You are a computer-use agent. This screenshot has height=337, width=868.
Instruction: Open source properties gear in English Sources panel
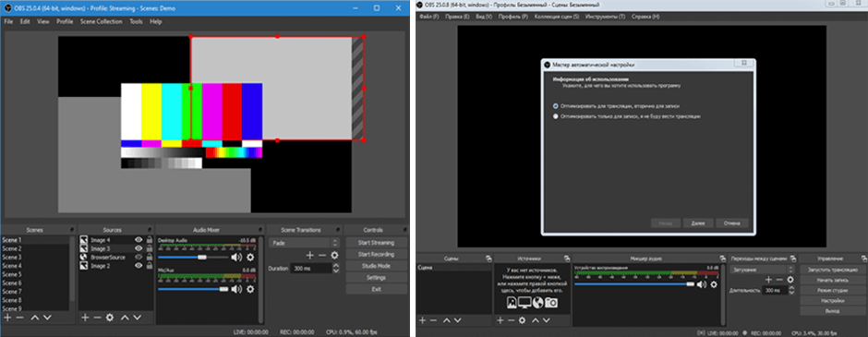click(110, 318)
